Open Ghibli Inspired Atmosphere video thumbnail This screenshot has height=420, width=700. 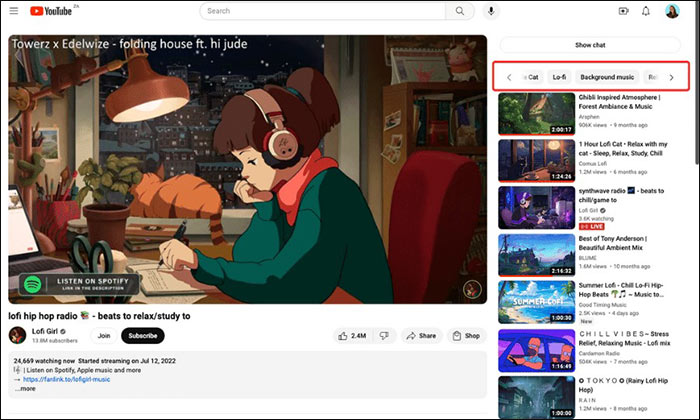[537, 114]
